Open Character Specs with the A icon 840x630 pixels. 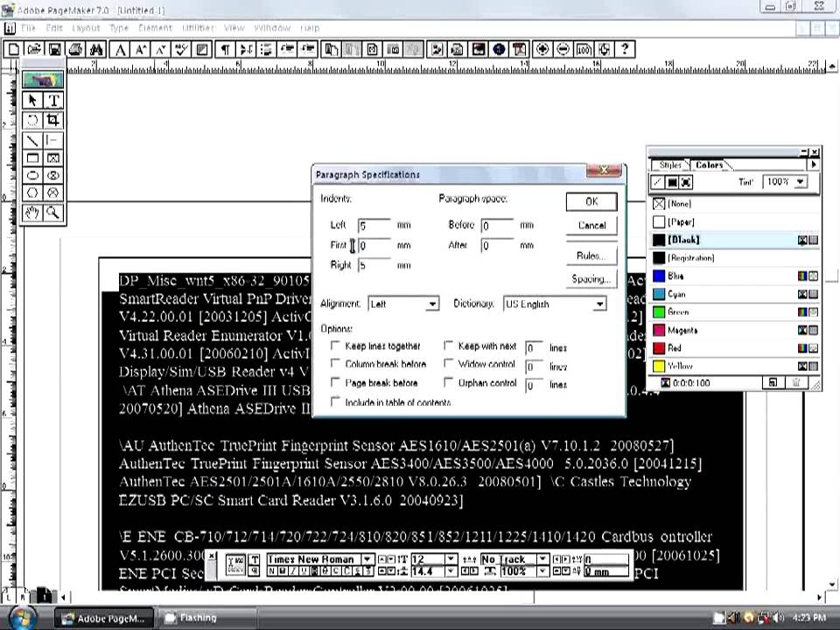pyautogui.click(x=120, y=50)
